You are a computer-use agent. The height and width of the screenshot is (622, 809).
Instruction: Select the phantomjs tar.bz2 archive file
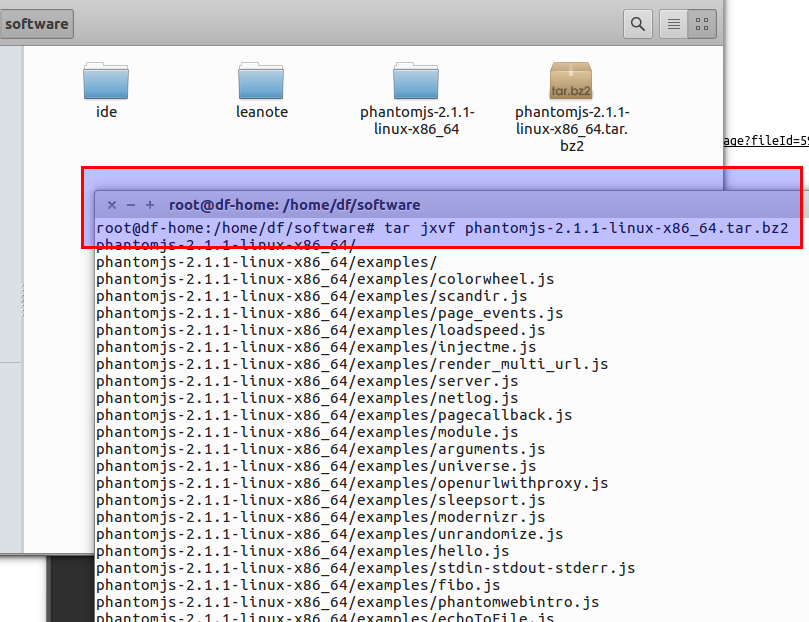point(572,107)
